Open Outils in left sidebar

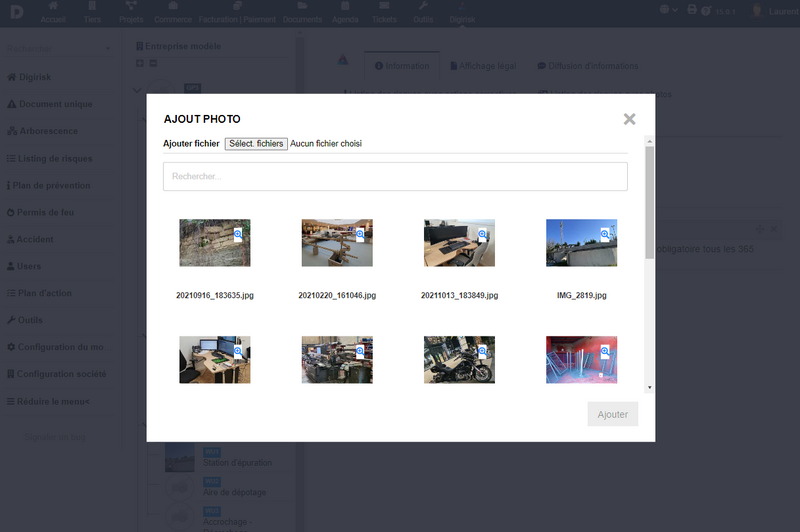24,320
